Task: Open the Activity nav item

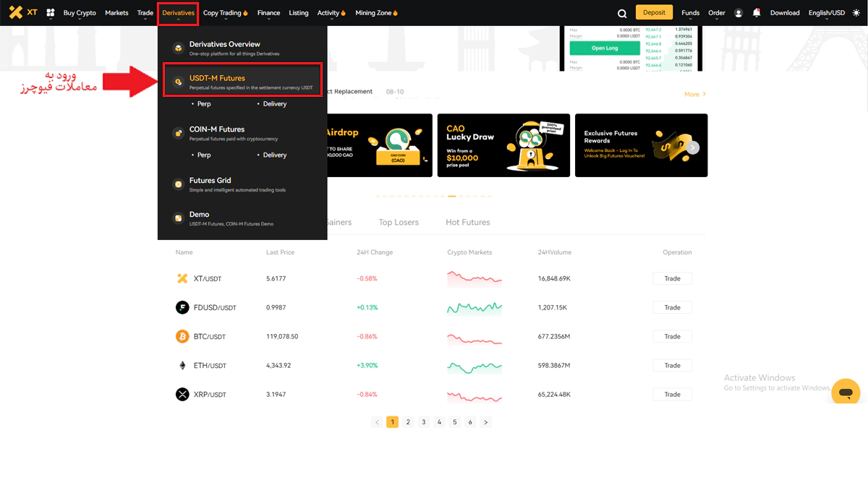Action: [x=331, y=13]
